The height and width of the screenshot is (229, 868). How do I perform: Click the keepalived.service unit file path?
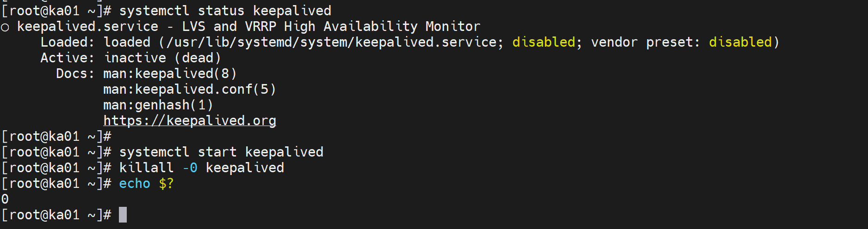pyautogui.click(x=331, y=42)
